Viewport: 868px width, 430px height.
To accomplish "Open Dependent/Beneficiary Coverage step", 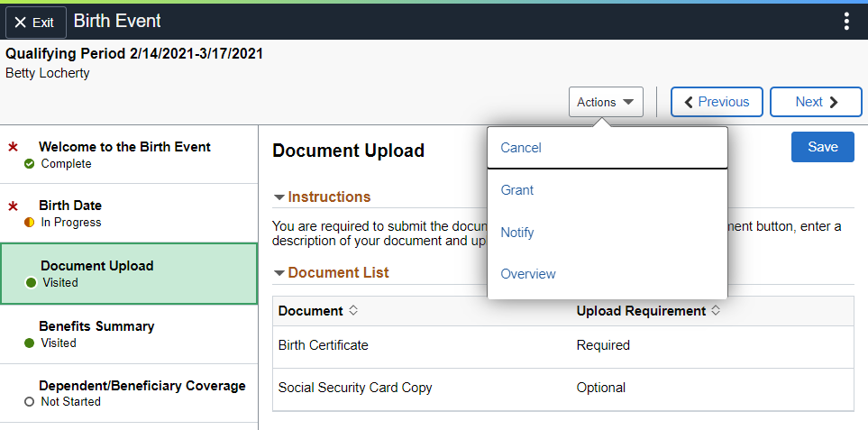I will click(x=129, y=393).
